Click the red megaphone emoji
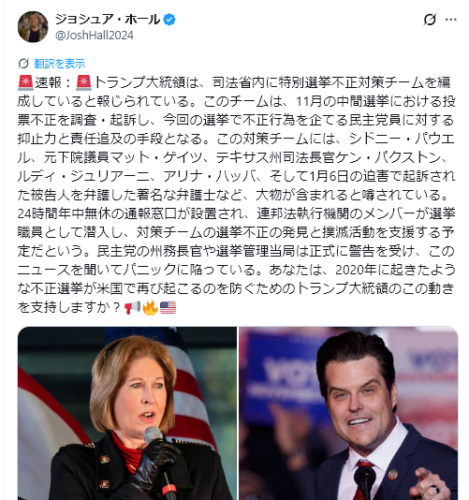The height and width of the screenshot is (500, 469). click(132, 307)
